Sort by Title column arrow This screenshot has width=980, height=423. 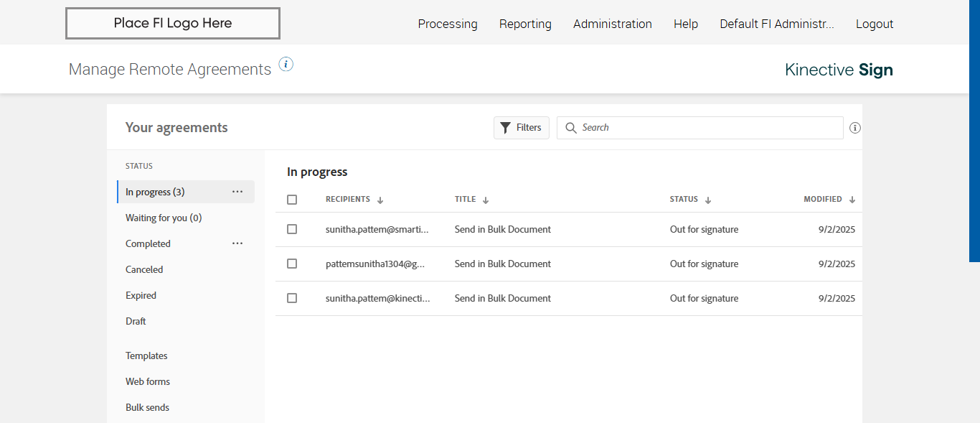point(486,200)
